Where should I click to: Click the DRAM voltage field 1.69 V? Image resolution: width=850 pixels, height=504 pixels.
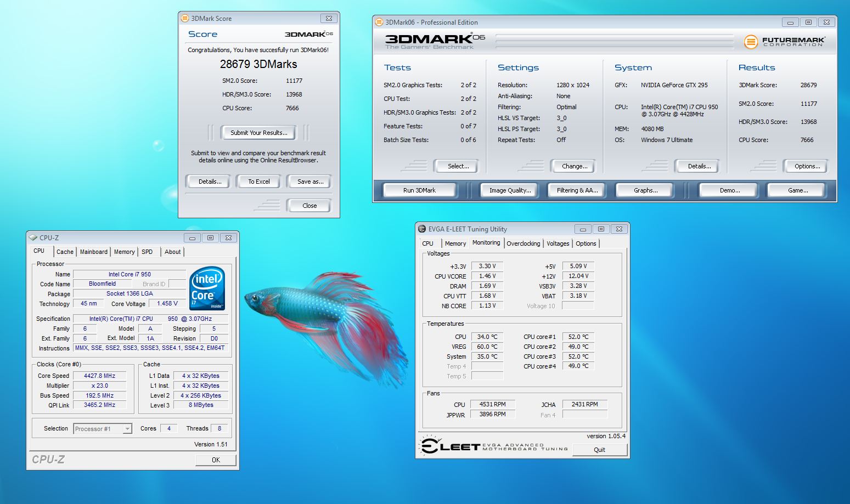[x=487, y=286]
